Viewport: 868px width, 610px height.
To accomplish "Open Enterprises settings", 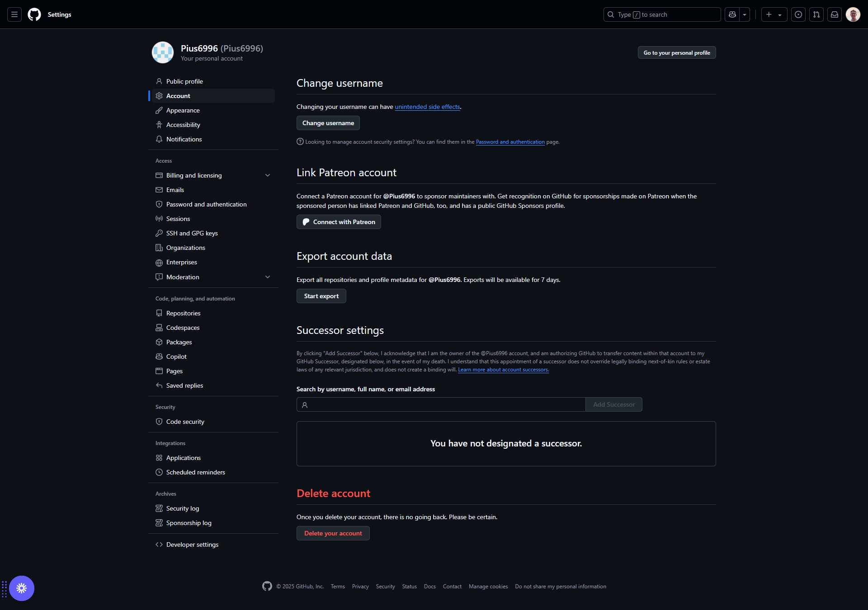I will click(213, 262).
